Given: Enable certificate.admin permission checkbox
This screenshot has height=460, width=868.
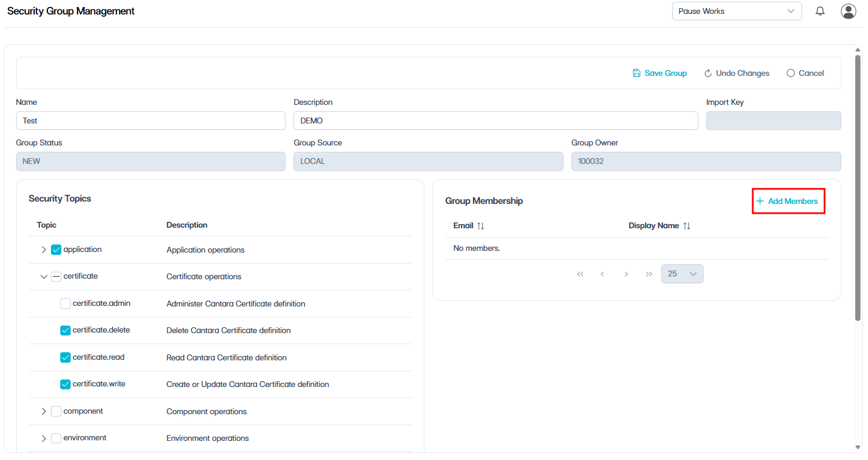Looking at the screenshot, I should pos(65,304).
